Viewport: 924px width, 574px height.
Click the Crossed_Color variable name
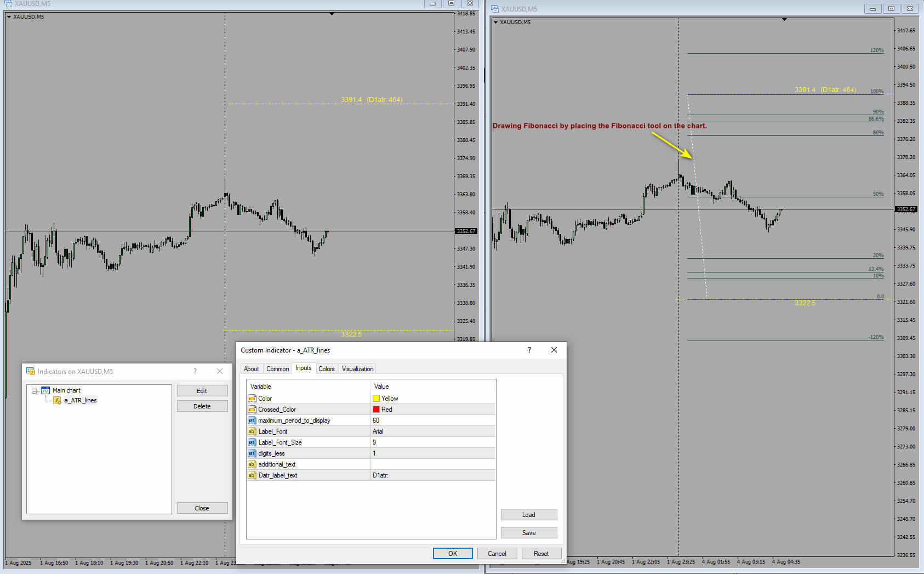[277, 410]
